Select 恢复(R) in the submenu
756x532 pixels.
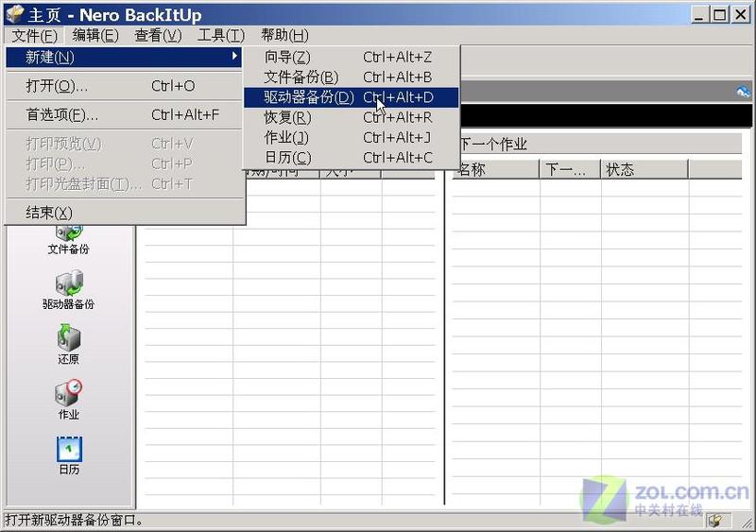pos(351,118)
